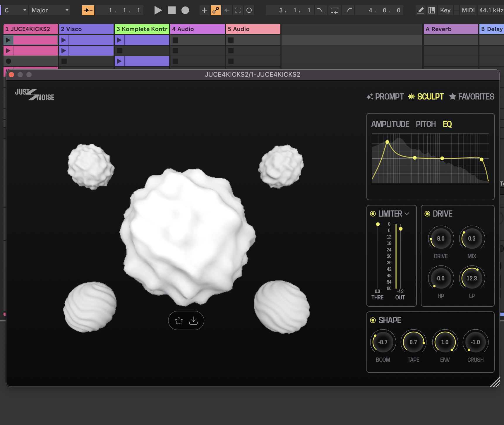This screenshot has height=425, width=504.
Task: Toggle the automation arm link icon
Action: tap(216, 11)
